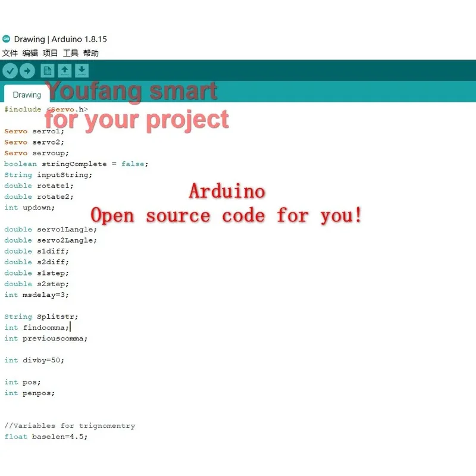476x476 pixels.
Task: Click the '//Variables for trignomentry' comment
Action: (70, 426)
